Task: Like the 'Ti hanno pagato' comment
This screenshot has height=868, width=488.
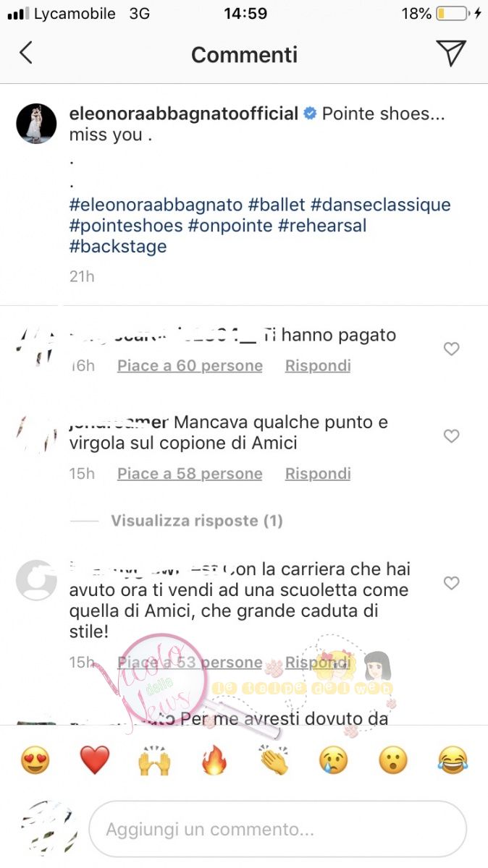Action: (x=451, y=349)
